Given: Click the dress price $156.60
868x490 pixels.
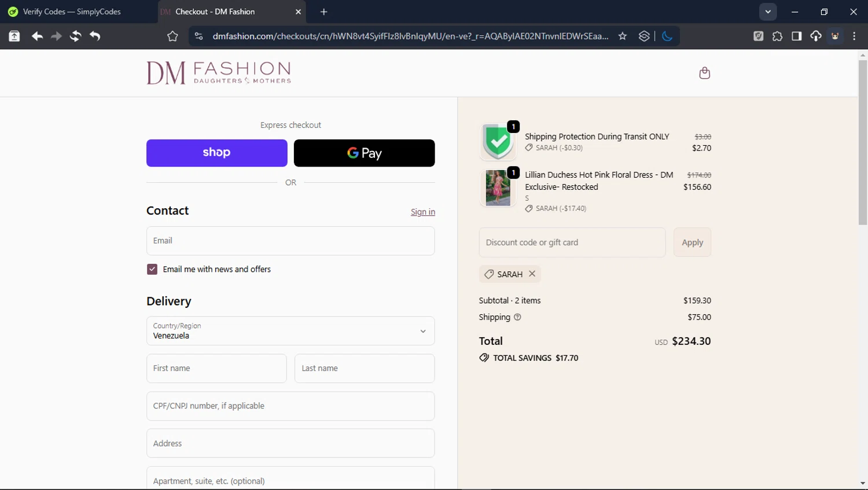Looking at the screenshot, I should click(697, 187).
